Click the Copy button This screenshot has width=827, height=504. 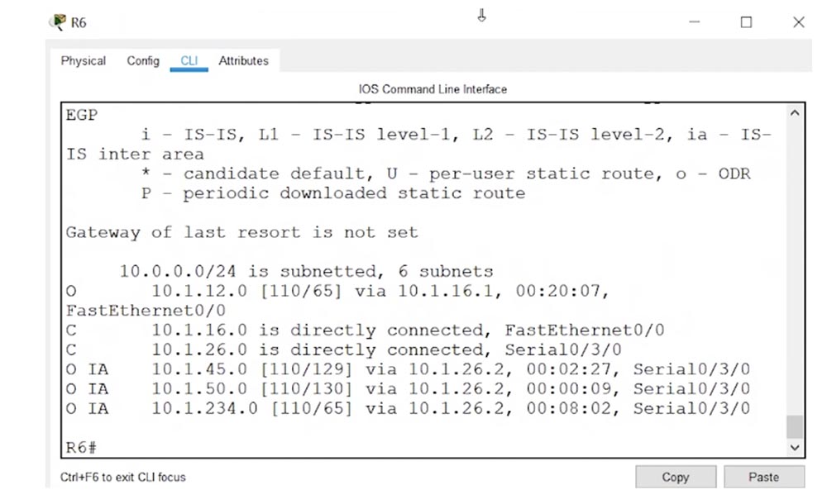675,477
